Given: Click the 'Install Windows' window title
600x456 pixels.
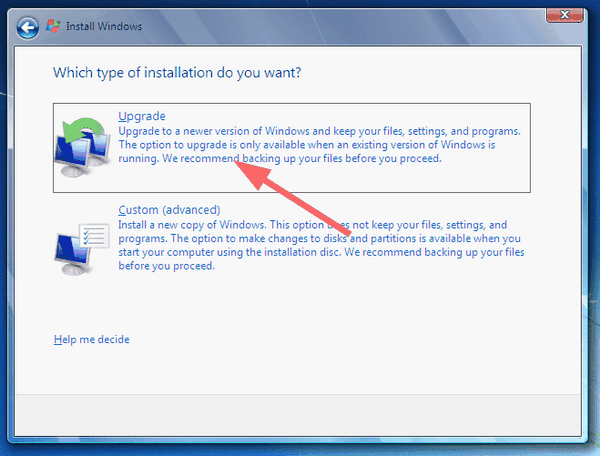Looking at the screenshot, I should tap(104, 26).
